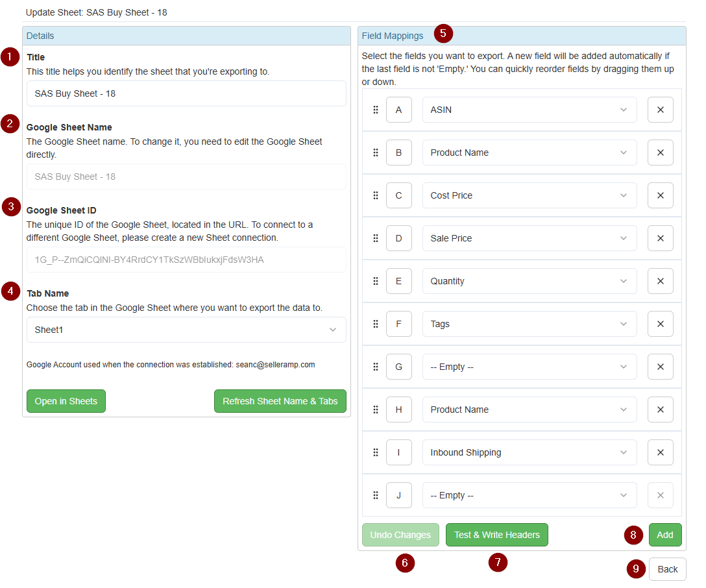Open the Sale Price field dropdown
Screen dimensions: 706x588
[x=529, y=238]
